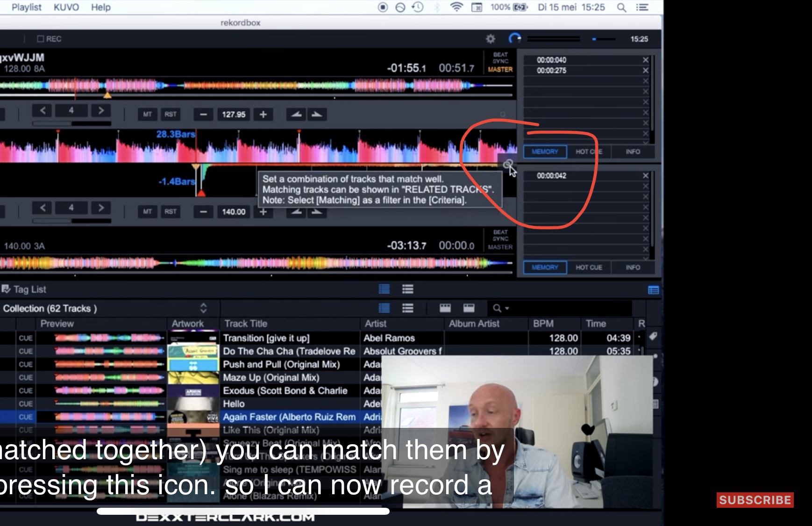The height and width of the screenshot is (526, 812).
Task: Delete the 00:00:275 memory cue
Action: coord(645,71)
